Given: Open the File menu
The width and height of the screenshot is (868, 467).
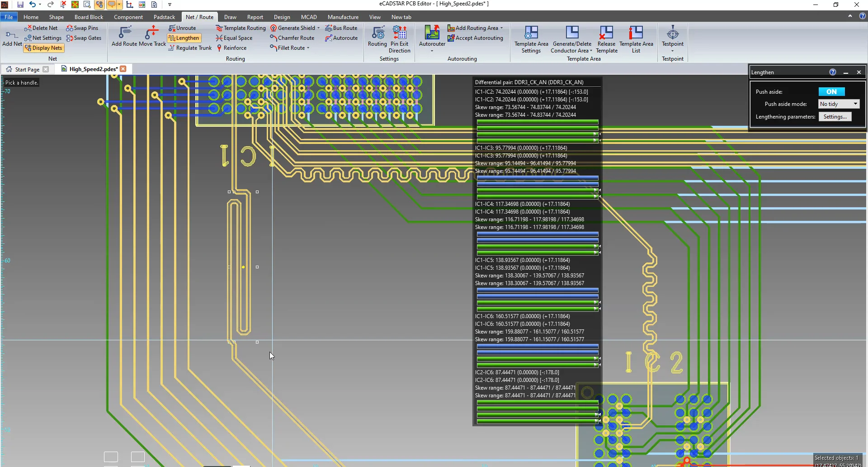Looking at the screenshot, I should click(9, 17).
